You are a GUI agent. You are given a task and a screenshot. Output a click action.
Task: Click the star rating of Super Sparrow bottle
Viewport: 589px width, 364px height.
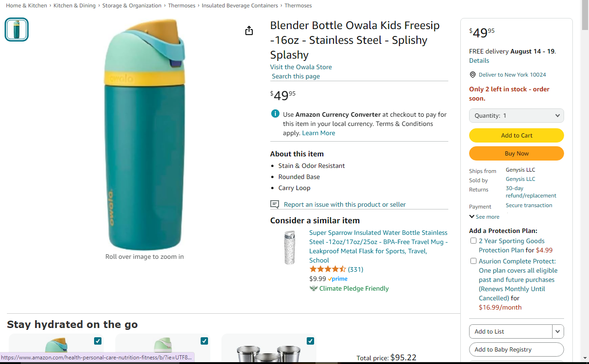coord(327,269)
